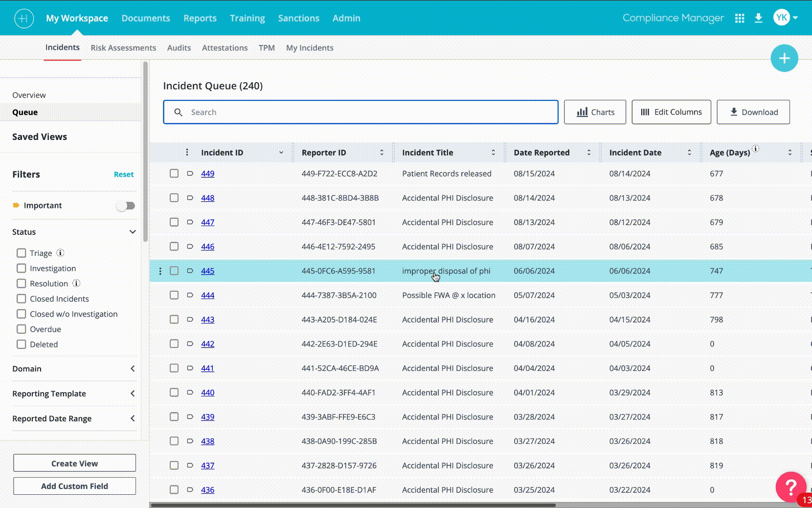This screenshot has width=812, height=508.
Task: Click the circular plus logo in header
Action: (x=24, y=19)
